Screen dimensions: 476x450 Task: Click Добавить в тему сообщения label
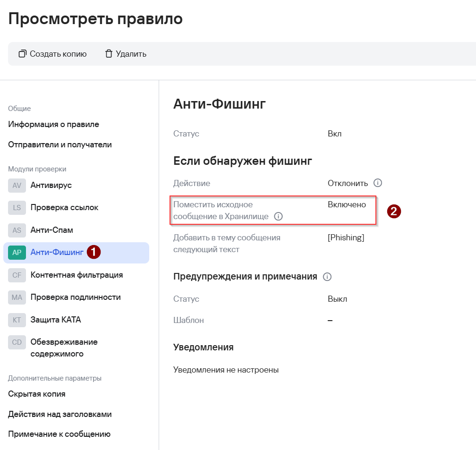(x=227, y=244)
